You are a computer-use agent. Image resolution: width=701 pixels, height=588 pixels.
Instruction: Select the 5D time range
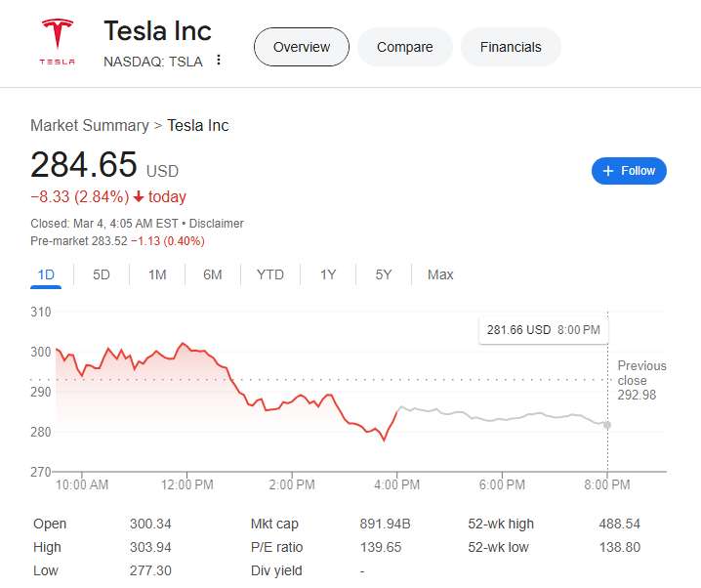[x=102, y=274]
